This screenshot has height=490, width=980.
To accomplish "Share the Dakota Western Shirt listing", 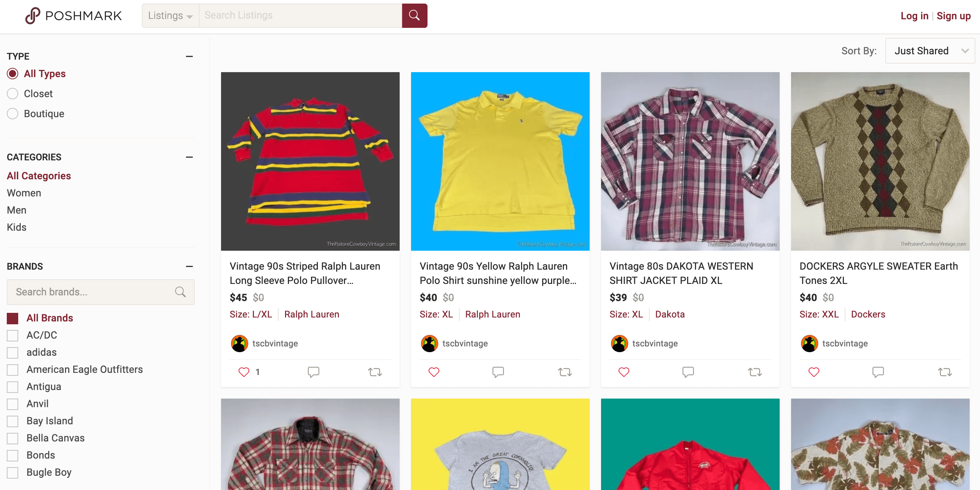I will (754, 372).
